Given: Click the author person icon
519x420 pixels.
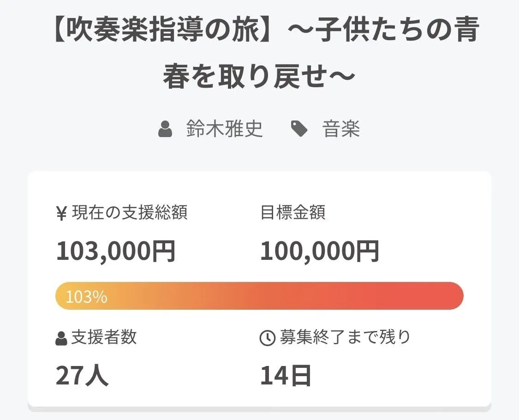Looking at the screenshot, I should [x=165, y=129].
